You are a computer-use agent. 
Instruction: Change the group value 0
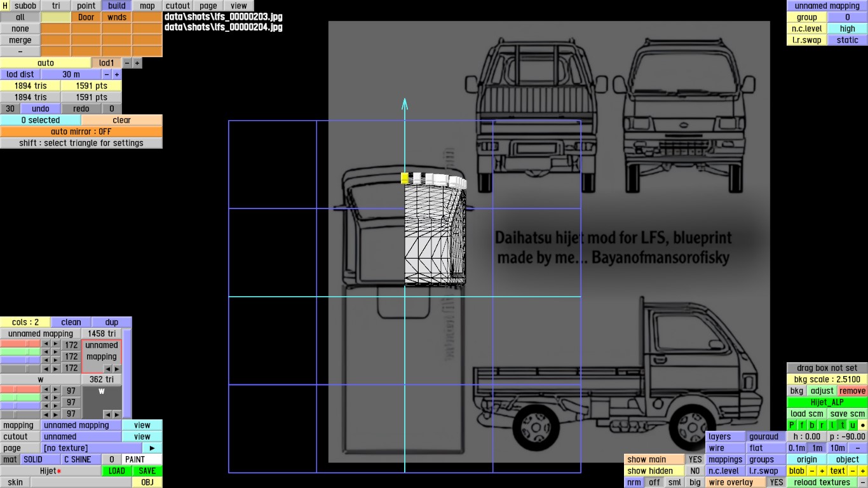coord(848,17)
